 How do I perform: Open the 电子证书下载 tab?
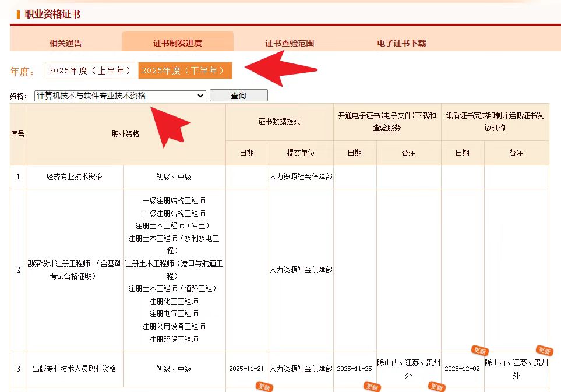pyautogui.click(x=401, y=43)
